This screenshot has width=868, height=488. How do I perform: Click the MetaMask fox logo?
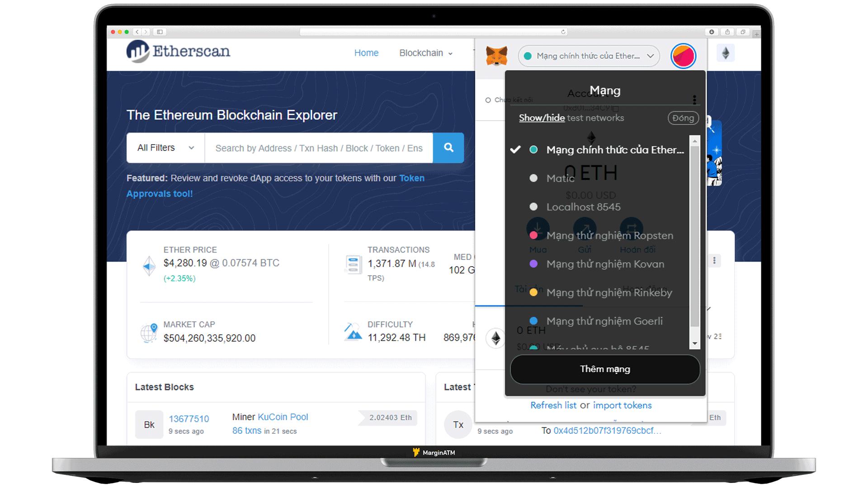click(496, 56)
